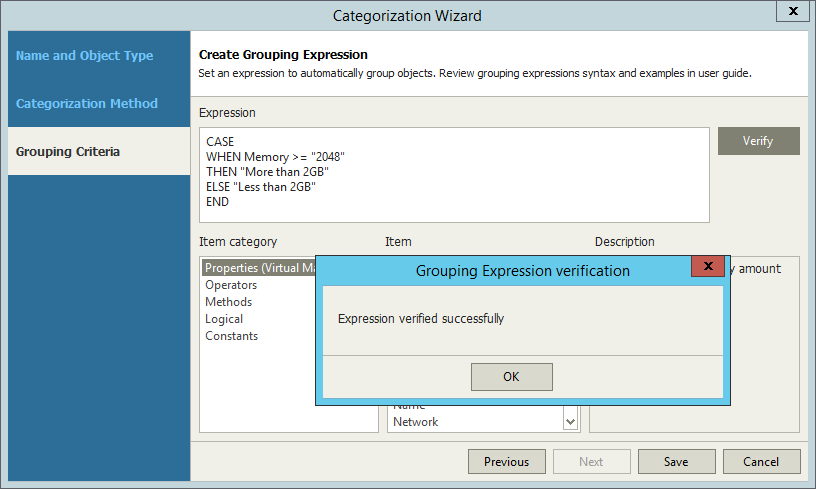Close the Categorization Wizard window
Viewport: 816px width, 489px height.
(x=793, y=11)
